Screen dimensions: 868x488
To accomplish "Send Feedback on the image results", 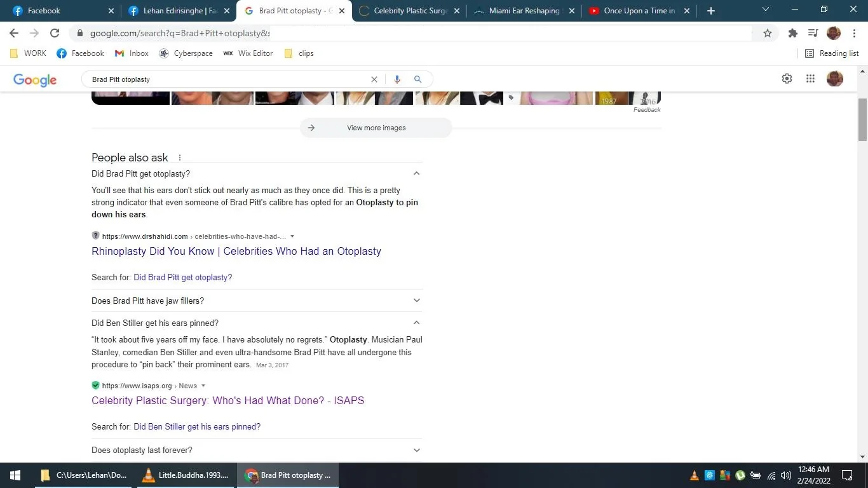I will (647, 110).
